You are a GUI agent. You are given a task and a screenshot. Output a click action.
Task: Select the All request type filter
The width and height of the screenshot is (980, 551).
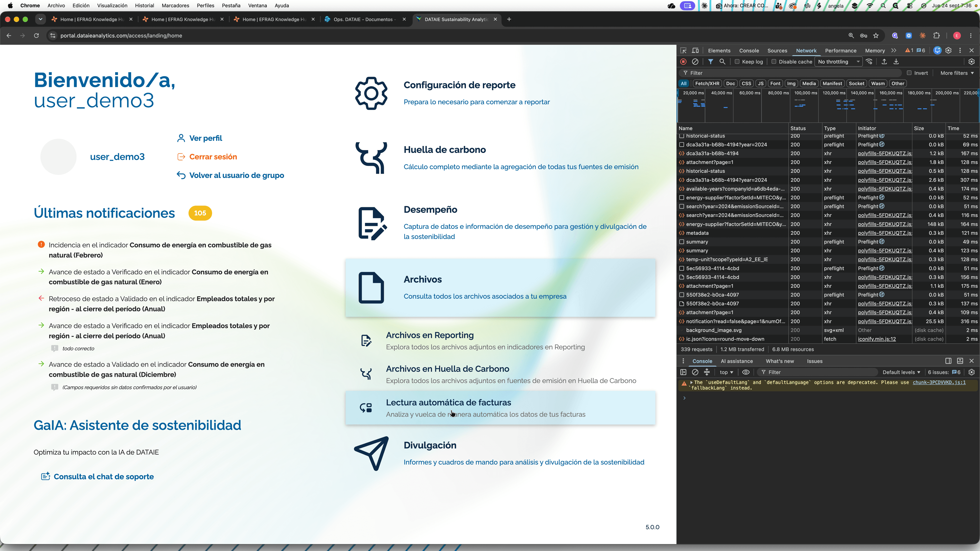pyautogui.click(x=684, y=84)
